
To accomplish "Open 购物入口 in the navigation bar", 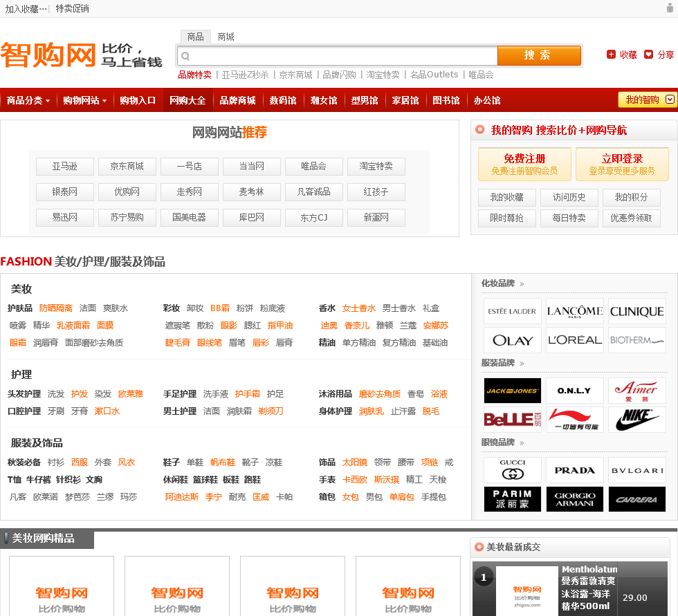I will 138,100.
